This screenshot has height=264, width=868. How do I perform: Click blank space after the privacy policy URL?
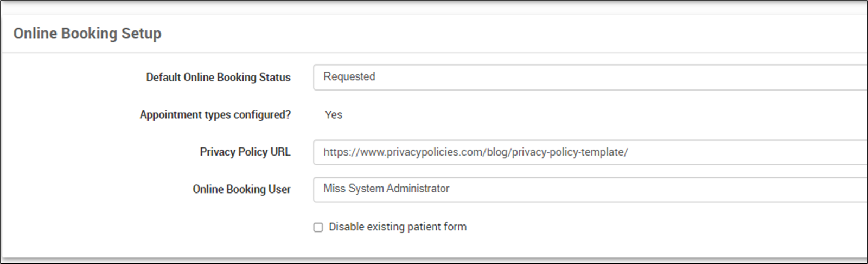click(732, 152)
